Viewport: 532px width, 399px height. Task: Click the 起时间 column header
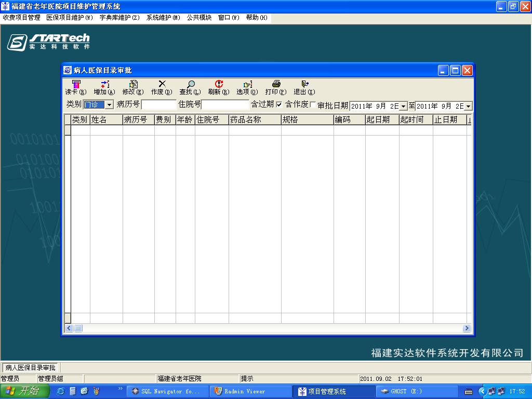pyautogui.click(x=416, y=120)
